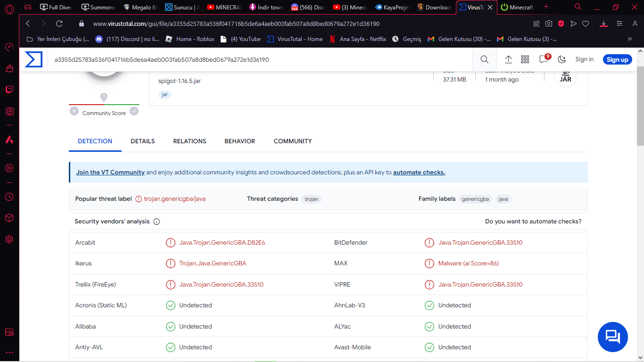This screenshot has width=644, height=362.
Task: Switch to the Minecraft browser tab
Action: click(x=517, y=7)
